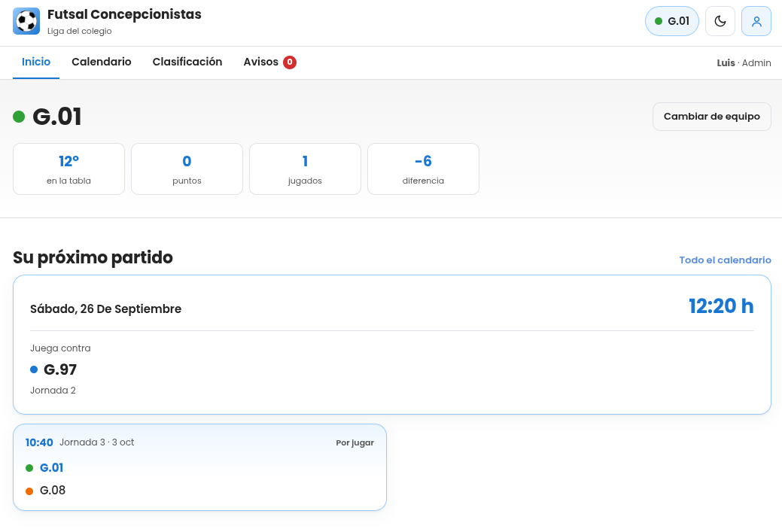This screenshot has width=782, height=532.
Task: Click the Juega contra label
Action: [x=60, y=348]
